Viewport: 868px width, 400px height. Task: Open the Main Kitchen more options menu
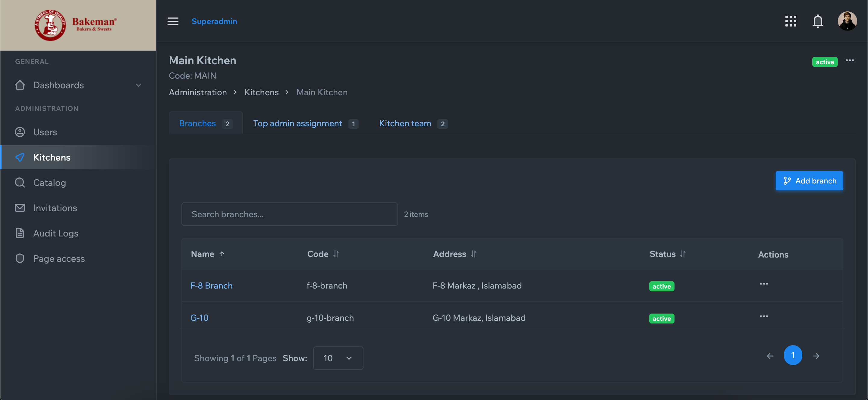(850, 61)
